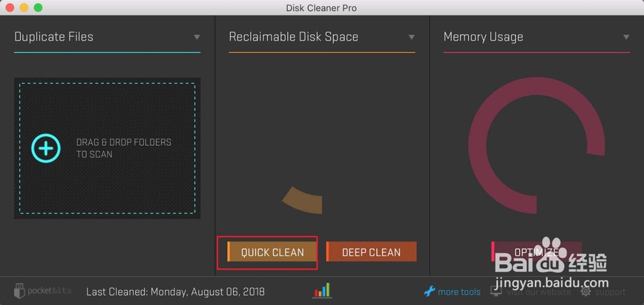
Task: Open the bar chart statistics icon
Action: (321, 290)
